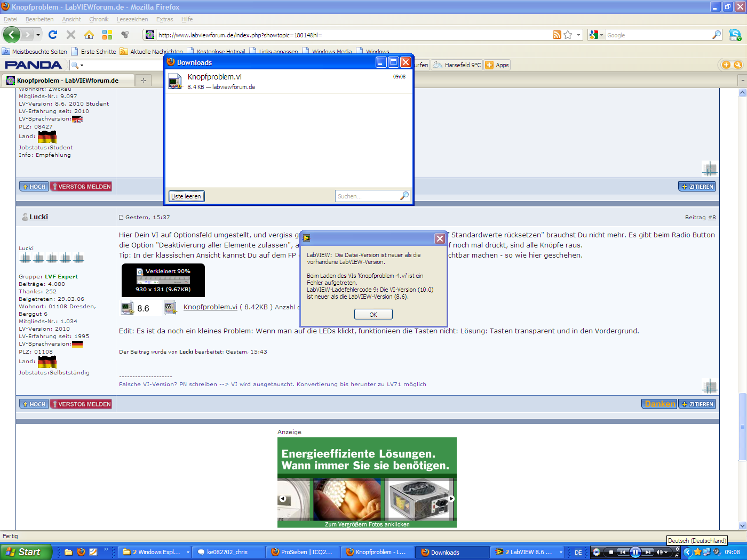Go to the Firefox home page
This screenshot has height=560, width=747.
(x=89, y=35)
